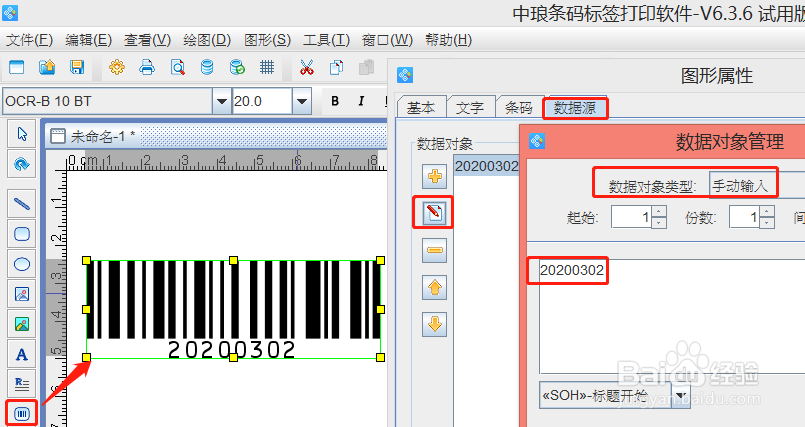The width and height of the screenshot is (805, 427).
Task: Open the 帮助(H) menu
Action: pos(449,40)
